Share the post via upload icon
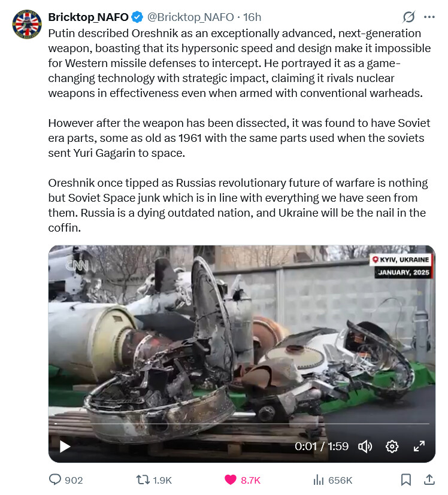 pos(429,480)
